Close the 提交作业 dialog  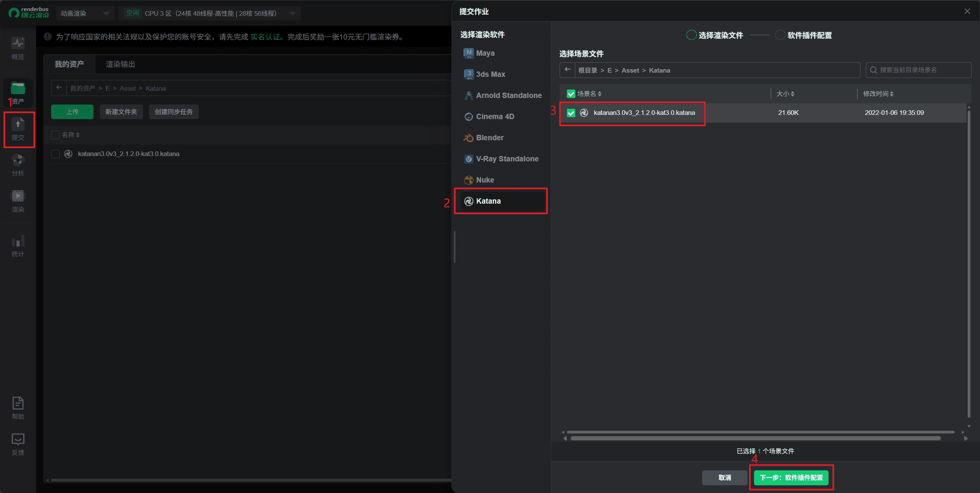point(967,11)
